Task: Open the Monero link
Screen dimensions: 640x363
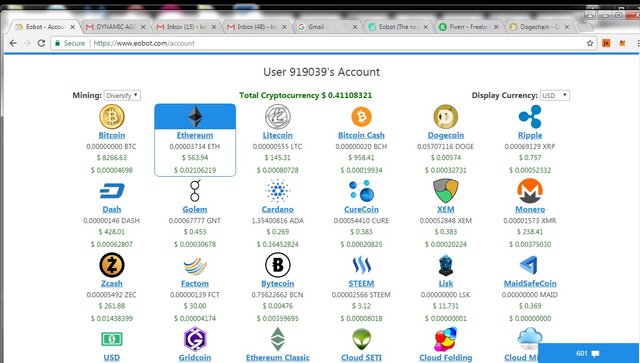Action: pos(530,209)
